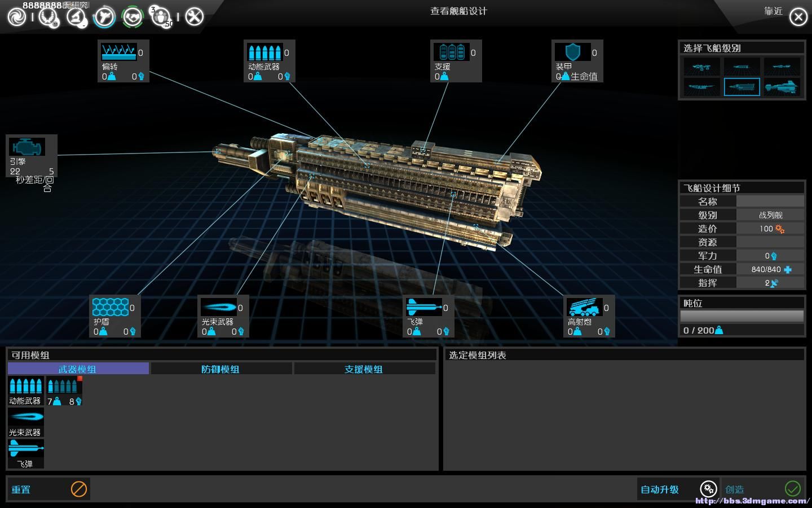Click the 资源 resources label
Screen dimensions: 812x508
point(707,242)
